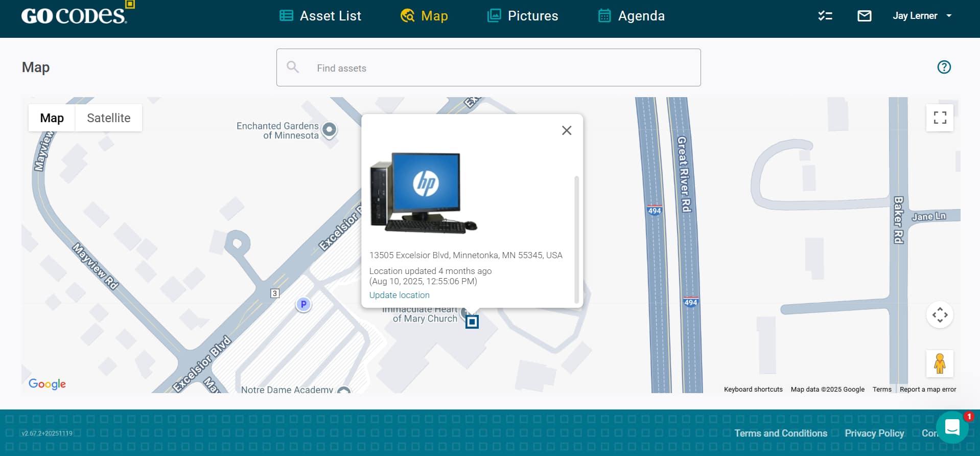The width and height of the screenshot is (980, 456).
Task: Open the task checklist icon in header
Action: (x=825, y=16)
